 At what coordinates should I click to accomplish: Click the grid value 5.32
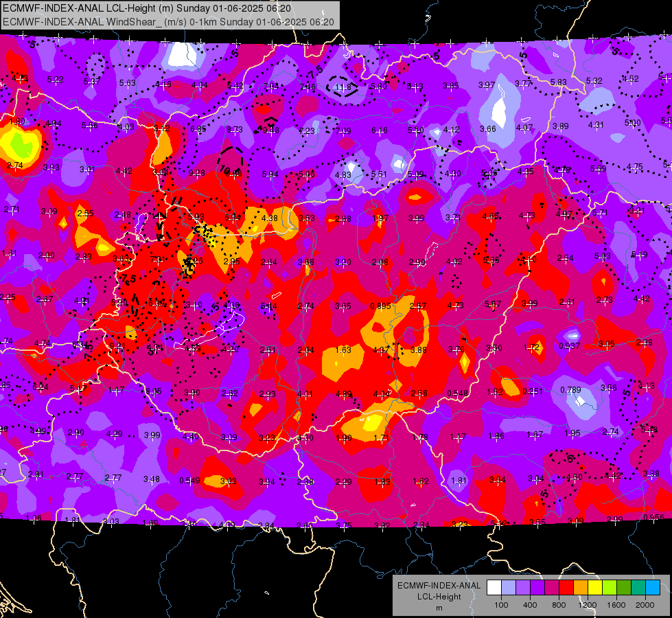tap(594, 81)
